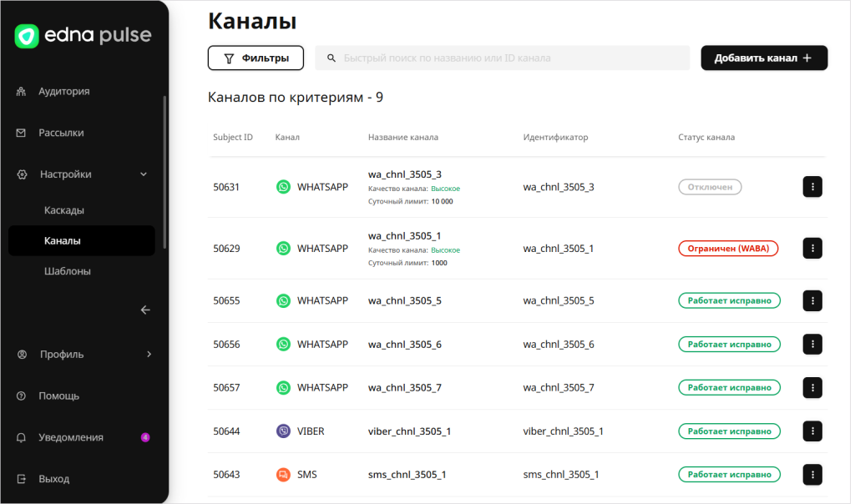Click identifier wa_chnl_3505_7
The height and width of the screenshot is (504, 855).
559,388
